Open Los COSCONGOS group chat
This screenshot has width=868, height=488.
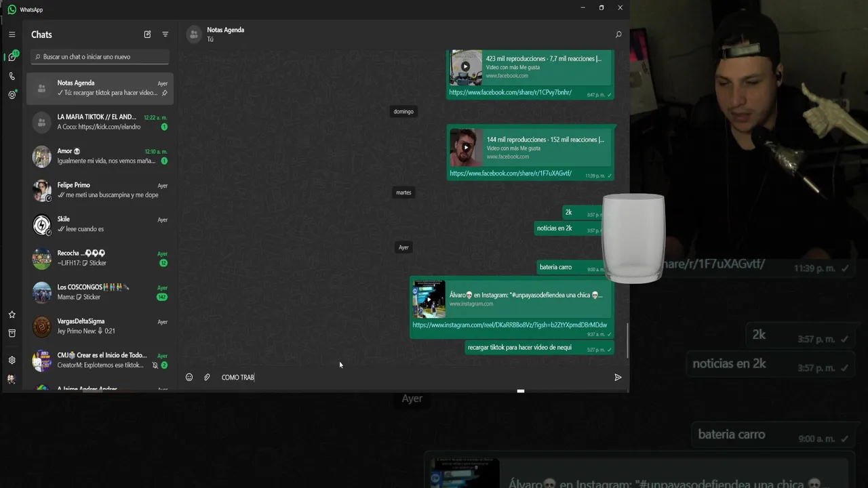(x=100, y=292)
